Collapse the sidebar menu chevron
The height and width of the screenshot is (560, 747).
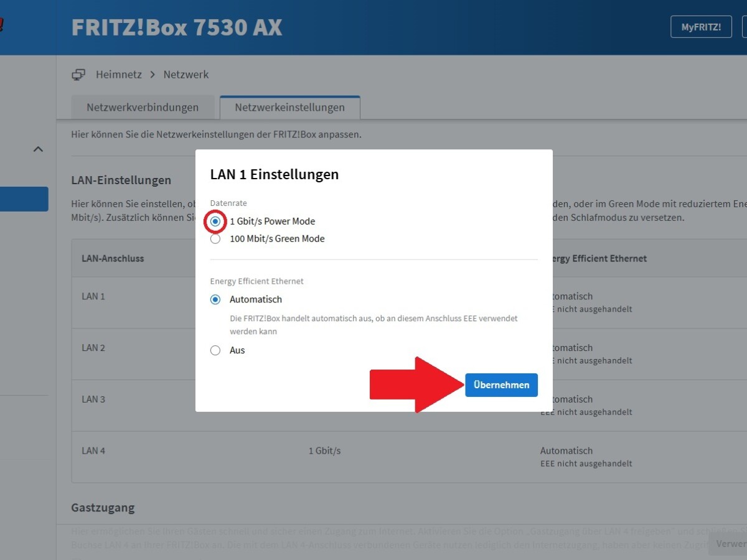click(x=39, y=149)
